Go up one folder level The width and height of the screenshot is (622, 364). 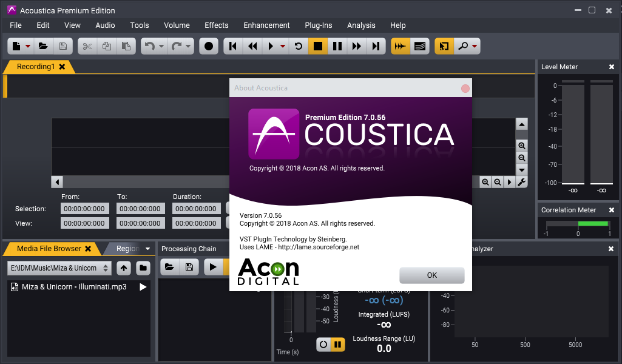124,268
